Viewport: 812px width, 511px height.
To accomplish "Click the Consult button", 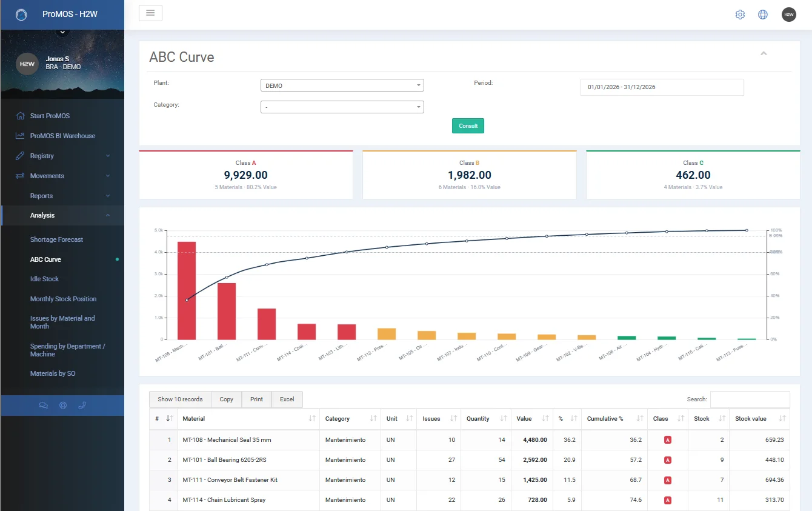I will pos(468,125).
